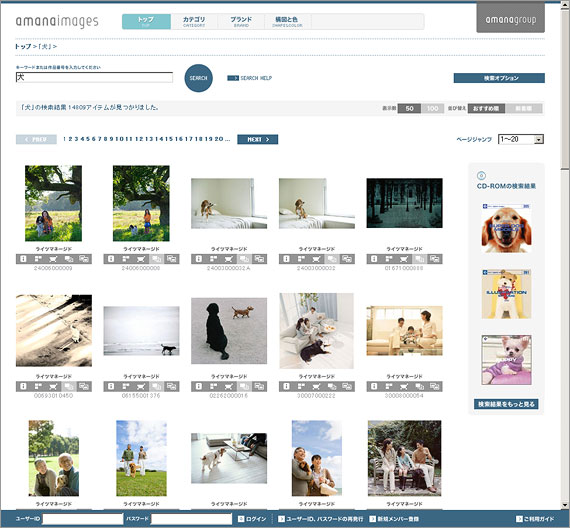The height and width of the screenshot is (528, 570).
Task: Click the vertical scrollbar down arrow
Action: (x=565, y=504)
